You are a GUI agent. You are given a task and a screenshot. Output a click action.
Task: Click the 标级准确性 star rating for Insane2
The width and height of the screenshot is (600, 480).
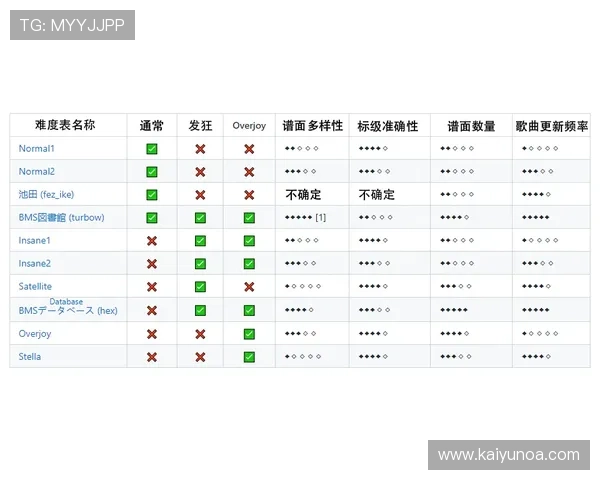point(375,263)
